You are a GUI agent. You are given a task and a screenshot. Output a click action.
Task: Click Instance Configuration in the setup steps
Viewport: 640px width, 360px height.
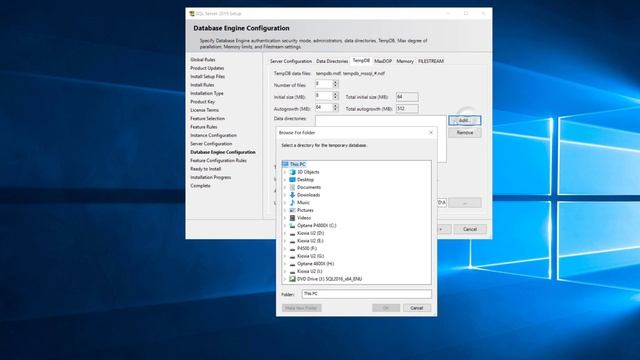[213, 136]
